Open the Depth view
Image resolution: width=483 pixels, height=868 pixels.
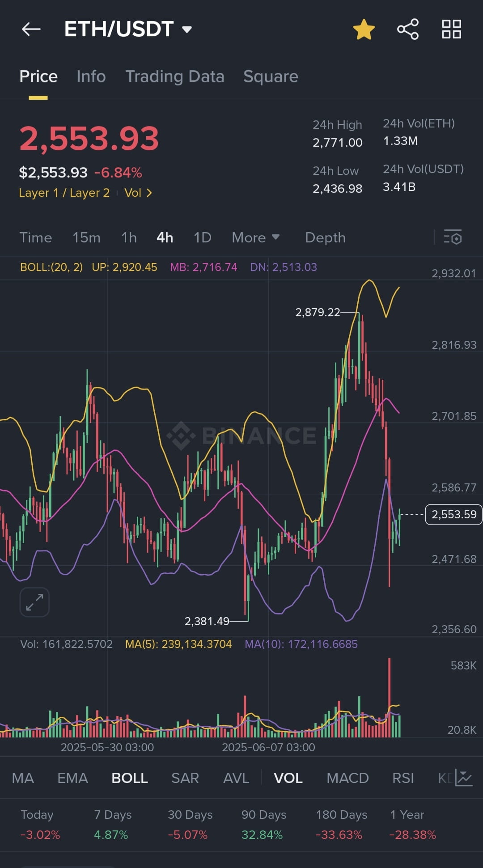(x=325, y=237)
